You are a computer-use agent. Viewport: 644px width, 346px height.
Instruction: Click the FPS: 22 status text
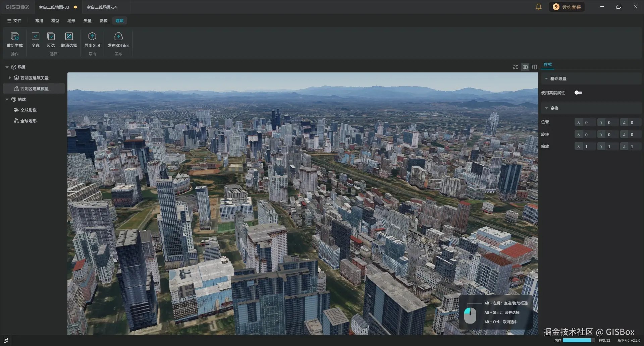click(604, 340)
